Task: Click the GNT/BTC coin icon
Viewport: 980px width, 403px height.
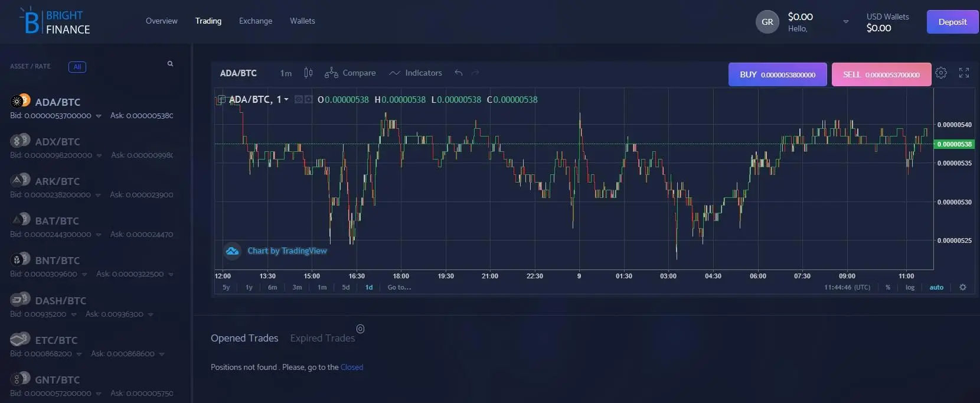Action: tap(21, 378)
